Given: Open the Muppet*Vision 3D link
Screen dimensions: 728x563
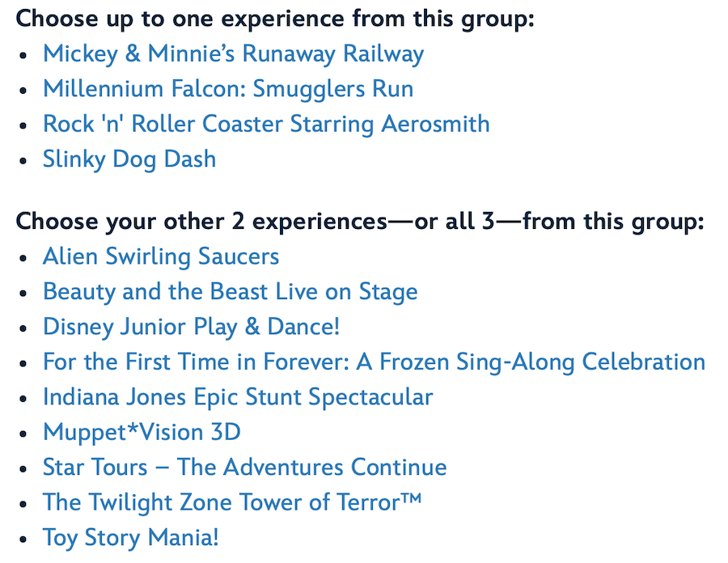Looking at the screenshot, I should (142, 432).
